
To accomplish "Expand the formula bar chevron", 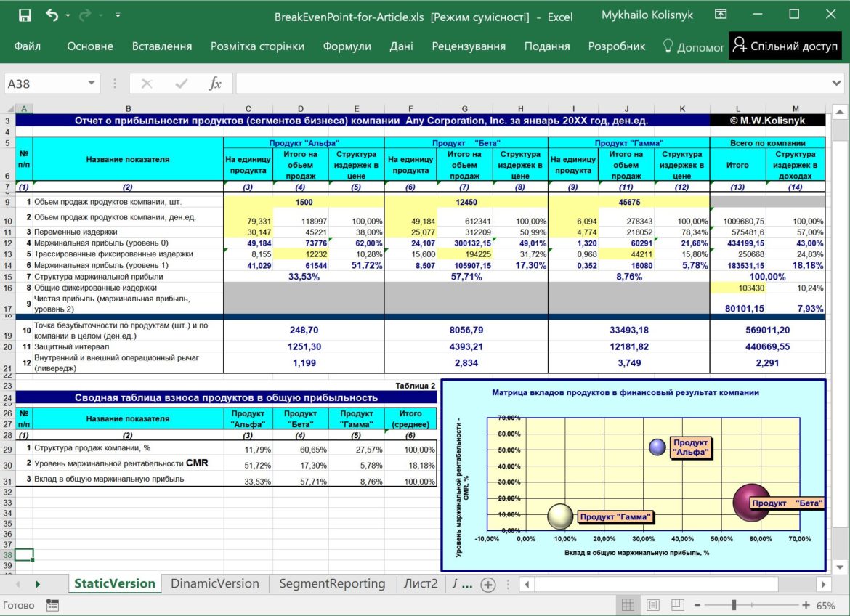I will click(836, 84).
